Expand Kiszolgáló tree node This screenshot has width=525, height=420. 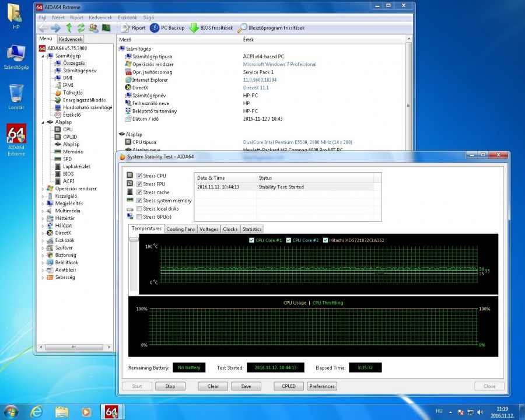(x=43, y=196)
